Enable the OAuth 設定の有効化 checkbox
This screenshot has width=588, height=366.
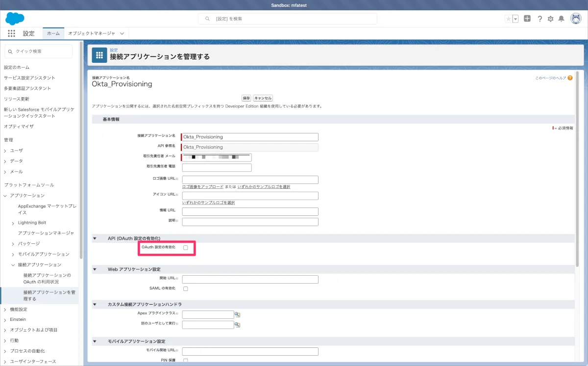[186, 248]
